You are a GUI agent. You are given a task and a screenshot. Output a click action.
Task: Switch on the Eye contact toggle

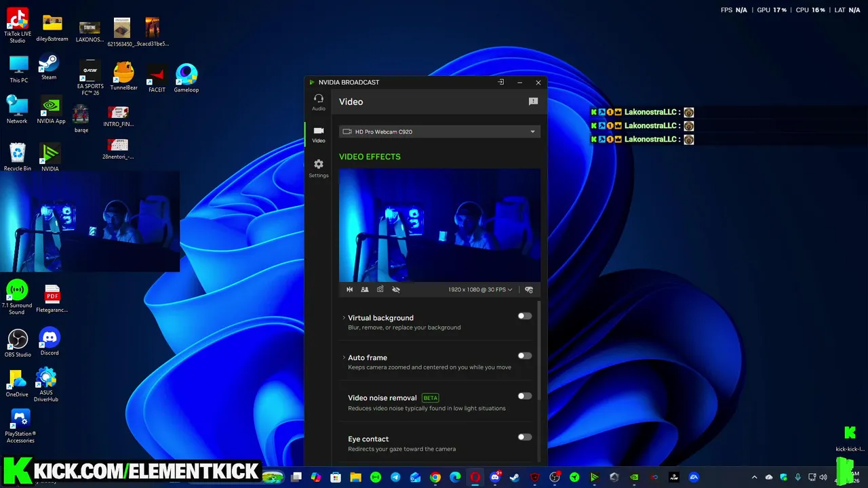point(525,437)
